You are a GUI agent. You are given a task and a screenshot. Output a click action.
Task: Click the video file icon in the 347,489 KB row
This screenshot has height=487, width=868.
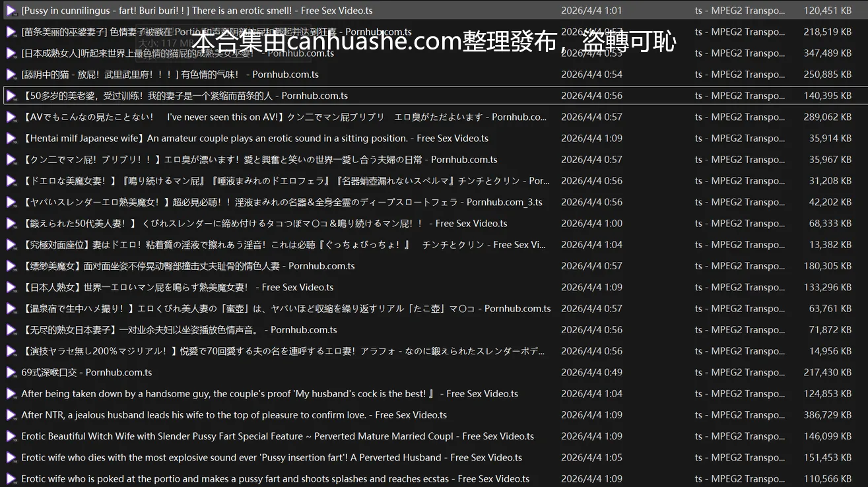pyautogui.click(x=11, y=53)
